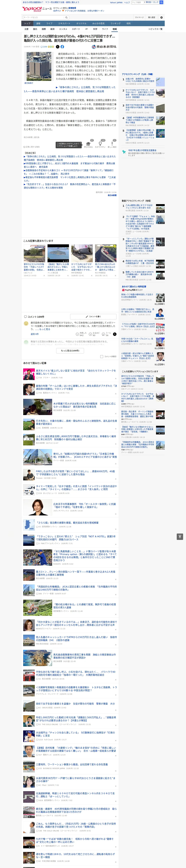This screenshot has height=868, width=186.
Task: Click the Yahoo! JAPAN News logo
Action: pos(37,9)
